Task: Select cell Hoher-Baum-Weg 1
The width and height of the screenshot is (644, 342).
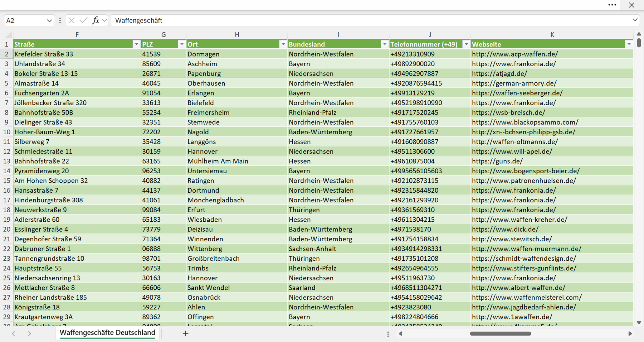Action: [77, 132]
